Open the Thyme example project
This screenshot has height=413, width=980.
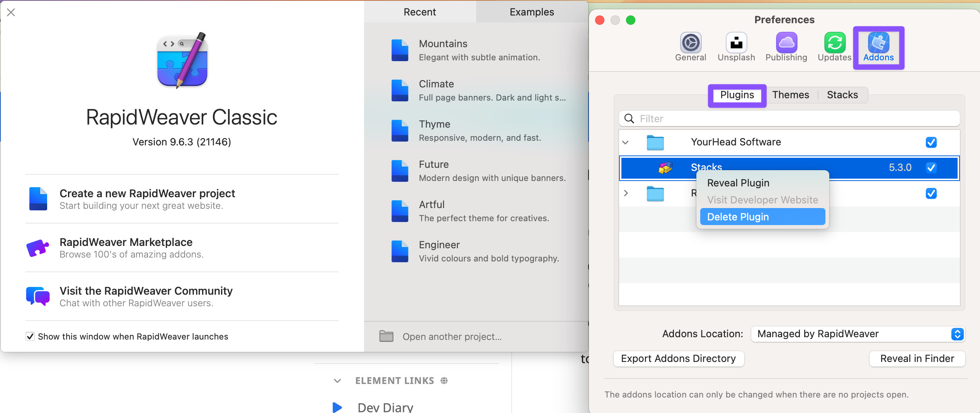click(476, 131)
